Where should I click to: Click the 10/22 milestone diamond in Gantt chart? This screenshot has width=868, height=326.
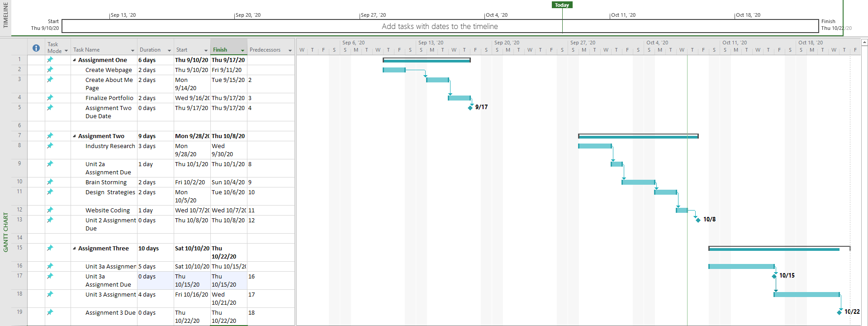(x=840, y=312)
